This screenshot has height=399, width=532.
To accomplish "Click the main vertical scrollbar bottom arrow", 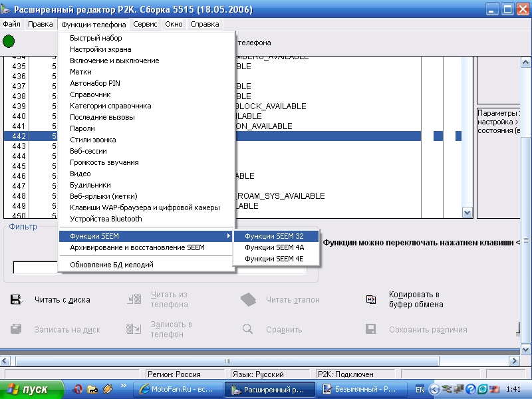I will 525,349.
